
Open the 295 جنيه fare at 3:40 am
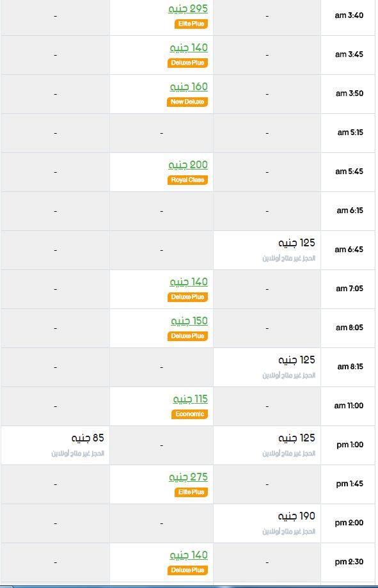click(x=188, y=8)
